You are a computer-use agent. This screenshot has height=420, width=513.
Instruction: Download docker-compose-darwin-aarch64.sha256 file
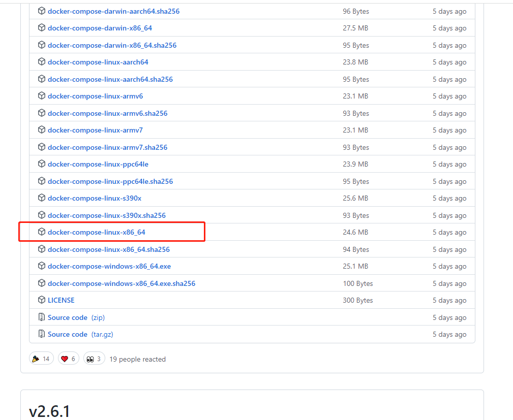[113, 12]
